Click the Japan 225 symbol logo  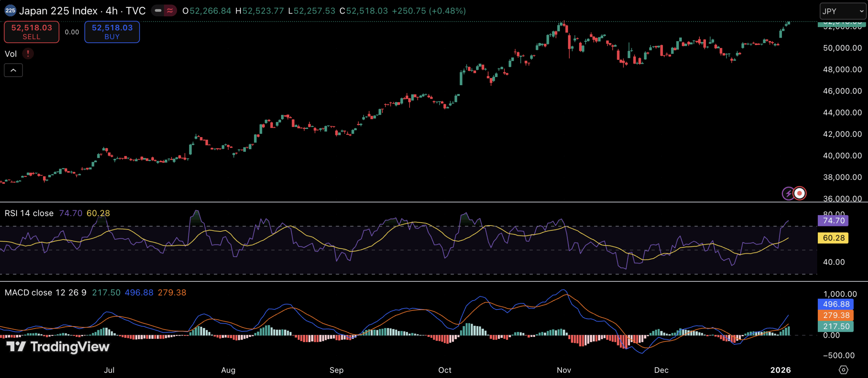tap(10, 11)
